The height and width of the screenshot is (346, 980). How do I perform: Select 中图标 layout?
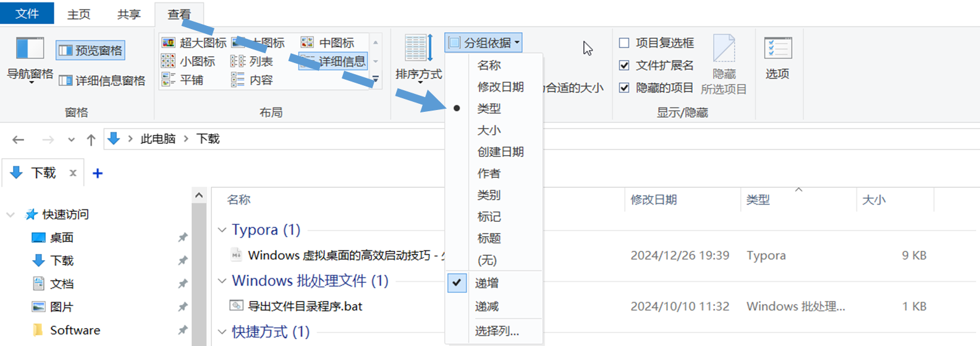pyautogui.click(x=327, y=43)
